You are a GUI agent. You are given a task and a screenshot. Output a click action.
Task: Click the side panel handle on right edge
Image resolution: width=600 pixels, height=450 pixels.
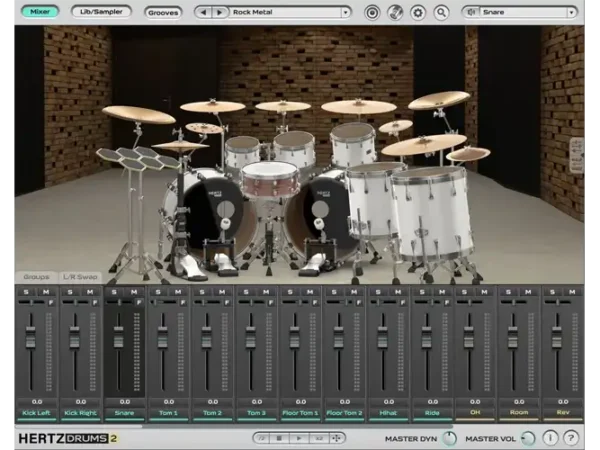[577, 155]
